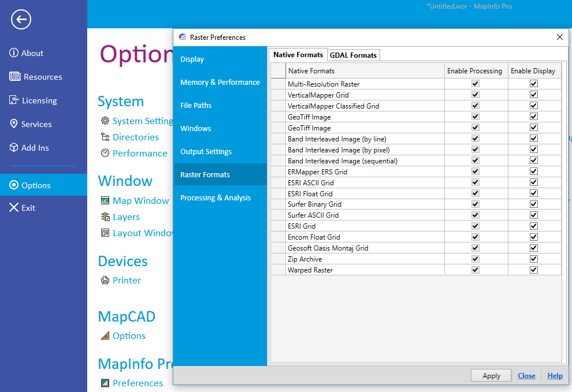The image size is (572, 392).
Task: Click the Directories icon
Action: [x=105, y=137]
